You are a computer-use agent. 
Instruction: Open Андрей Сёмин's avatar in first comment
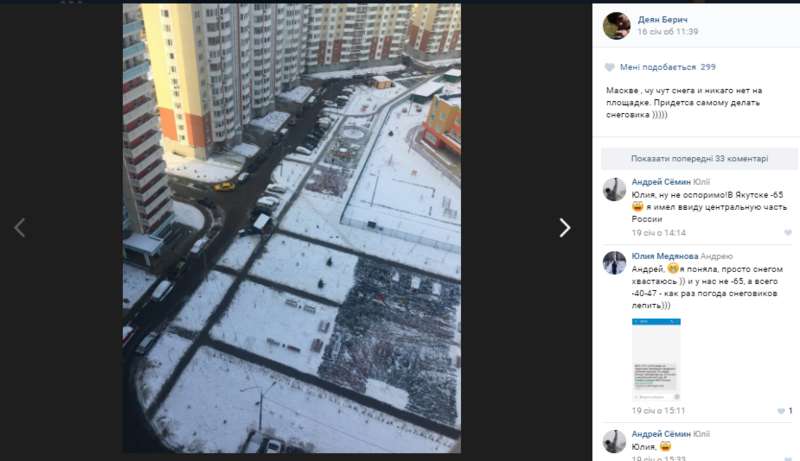point(614,190)
